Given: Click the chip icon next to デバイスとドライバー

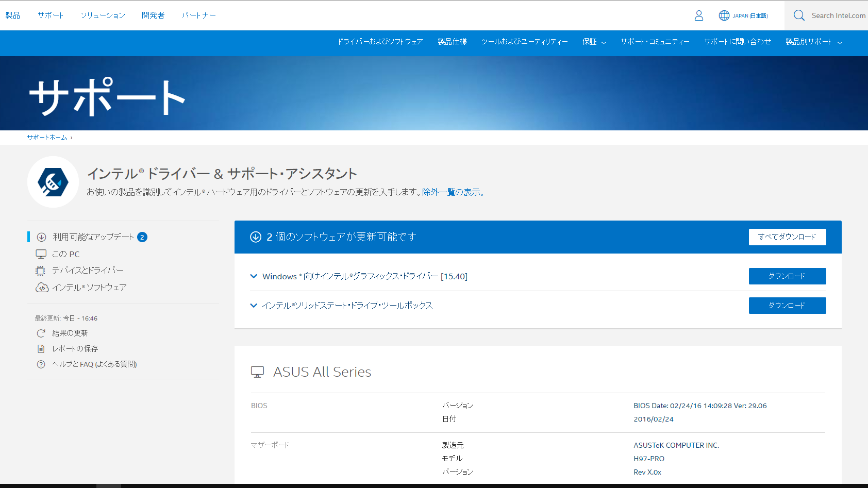Looking at the screenshot, I should coord(40,271).
